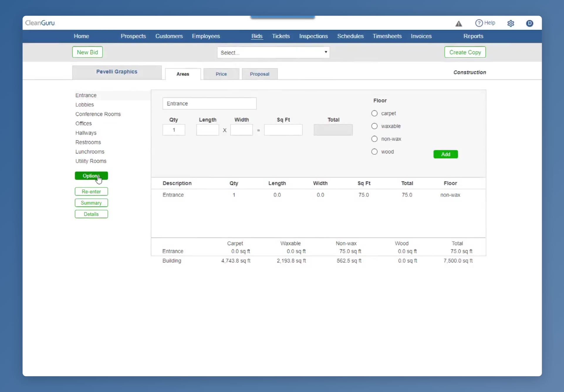Select the non-wax floor radio button
564x392 pixels.
click(x=374, y=139)
